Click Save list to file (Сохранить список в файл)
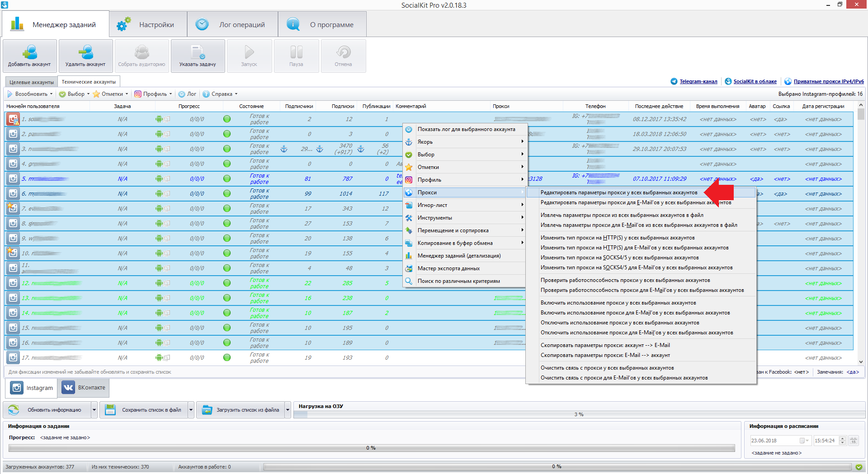 144,410
